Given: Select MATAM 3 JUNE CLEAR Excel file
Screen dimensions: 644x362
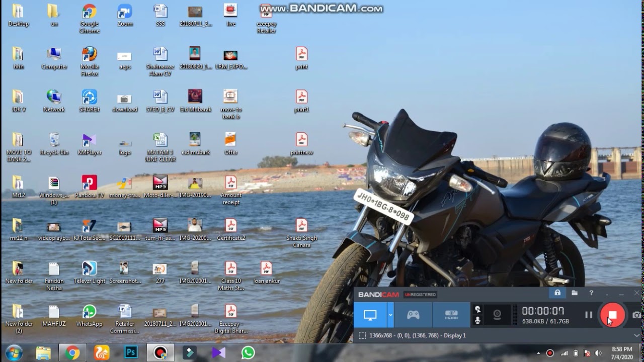Looking at the screenshot, I should pyautogui.click(x=160, y=147).
